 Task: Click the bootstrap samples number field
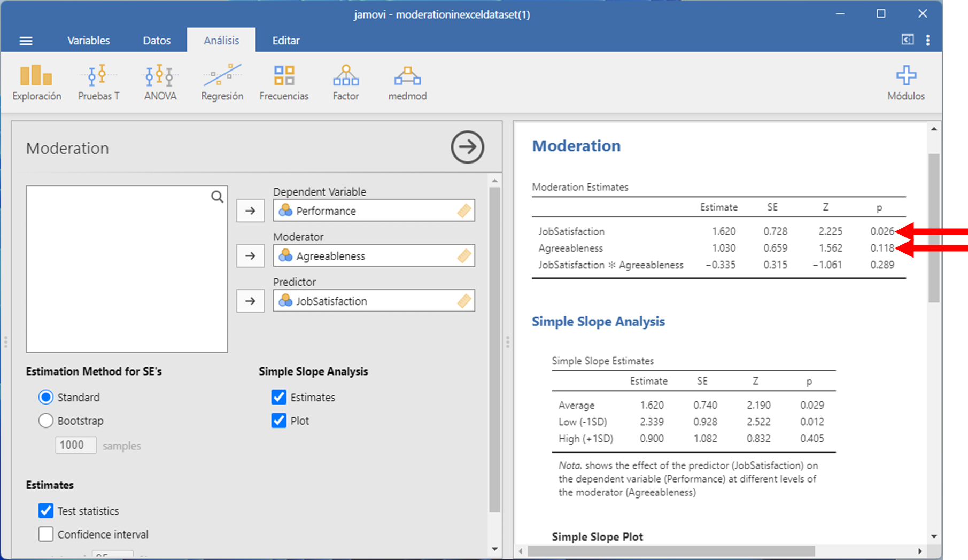point(75,445)
